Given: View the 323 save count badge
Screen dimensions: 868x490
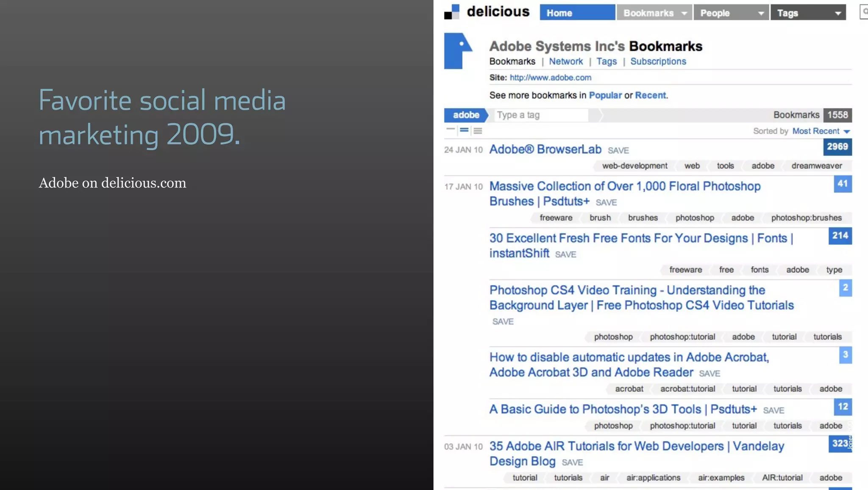Looking at the screenshot, I should click(840, 444).
